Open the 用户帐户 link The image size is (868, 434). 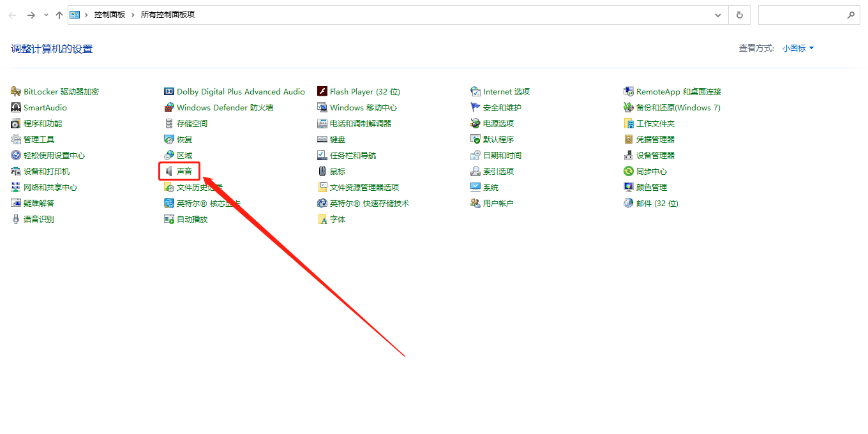pos(498,204)
